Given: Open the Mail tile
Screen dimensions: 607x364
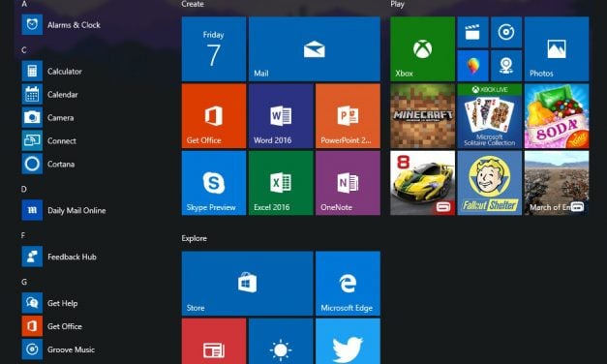Looking at the screenshot, I should tap(315, 48).
